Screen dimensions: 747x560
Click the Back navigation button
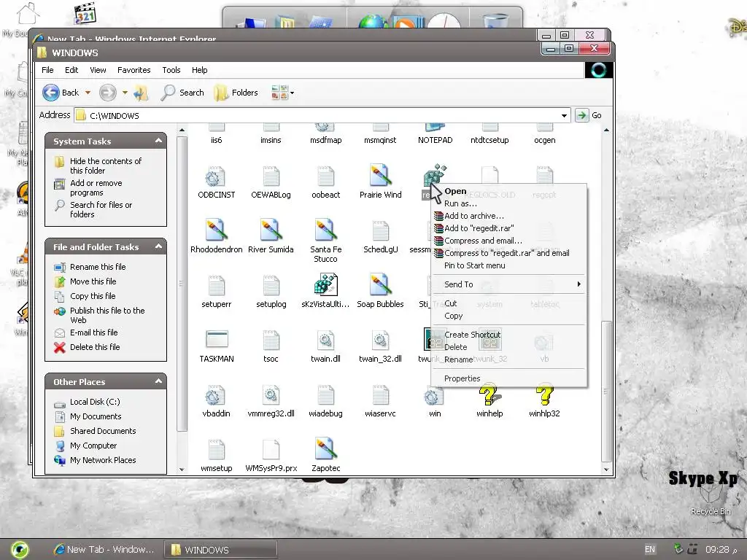coord(60,93)
